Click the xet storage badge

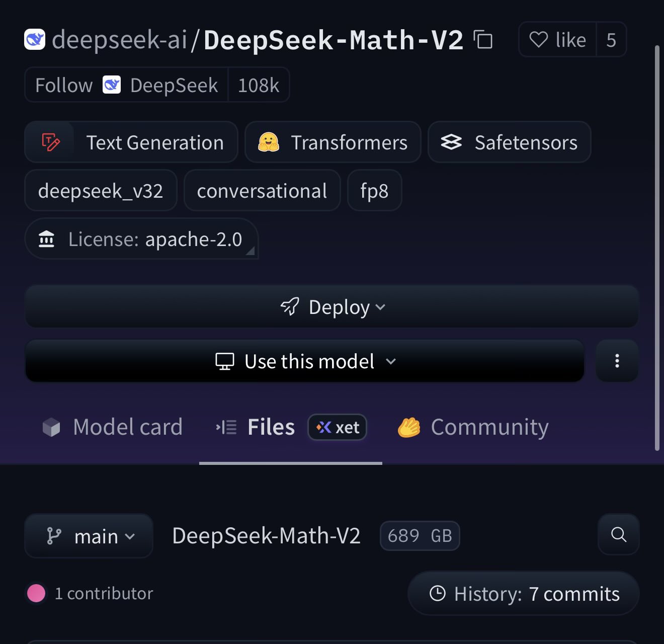[337, 427]
